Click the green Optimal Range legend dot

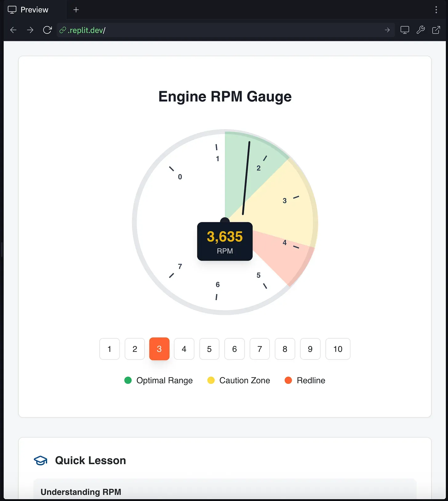coord(128,380)
